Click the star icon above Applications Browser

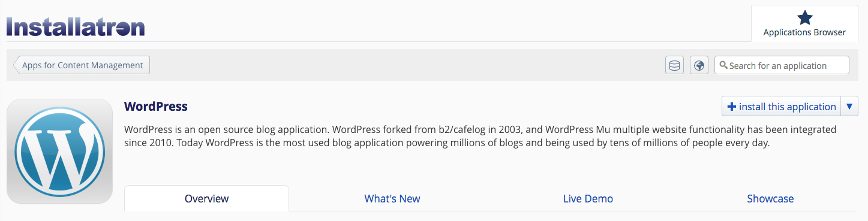pyautogui.click(x=804, y=18)
